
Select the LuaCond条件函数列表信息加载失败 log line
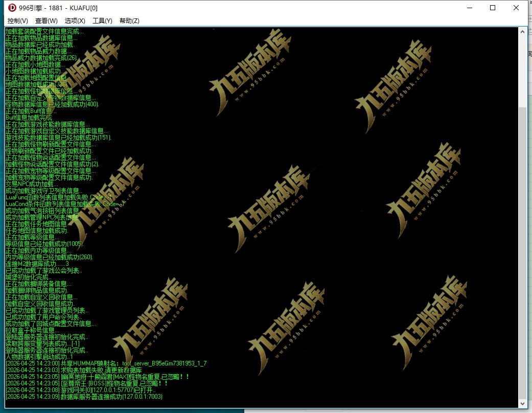(x=65, y=204)
